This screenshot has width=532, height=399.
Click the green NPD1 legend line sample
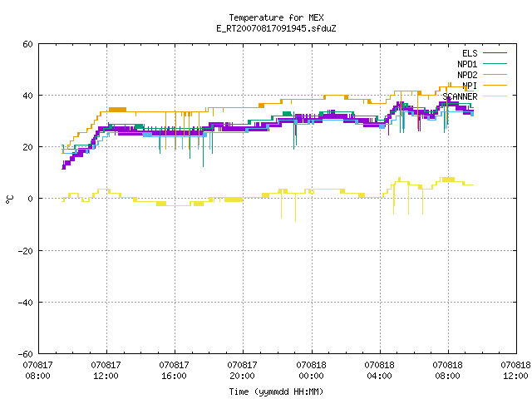pyautogui.click(x=495, y=63)
